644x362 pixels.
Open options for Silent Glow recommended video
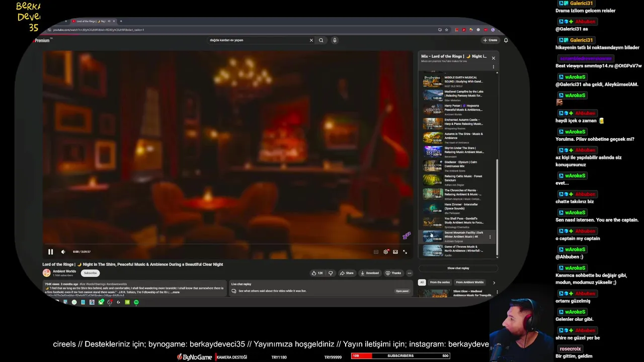[x=497, y=292]
